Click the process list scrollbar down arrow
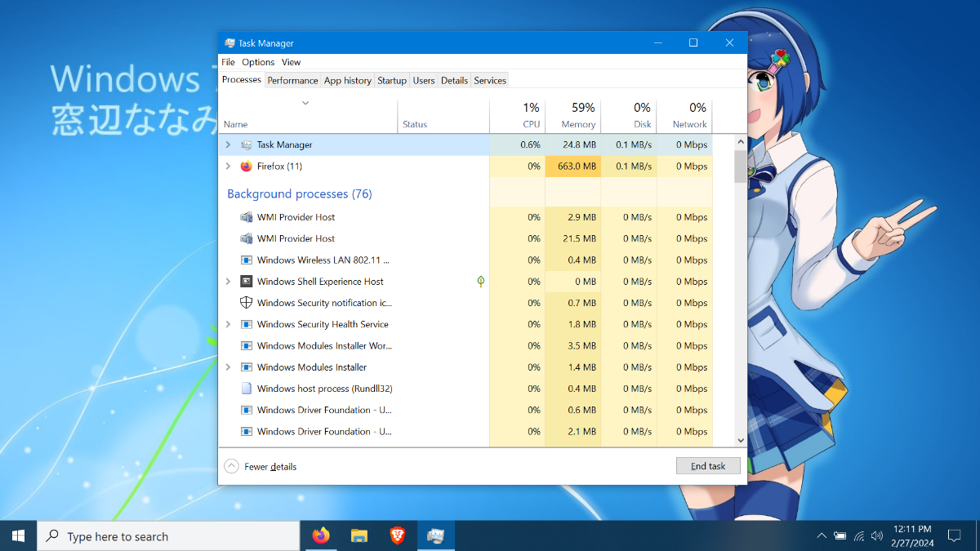Image resolution: width=980 pixels, height=551 pixels. coord(741,440)
